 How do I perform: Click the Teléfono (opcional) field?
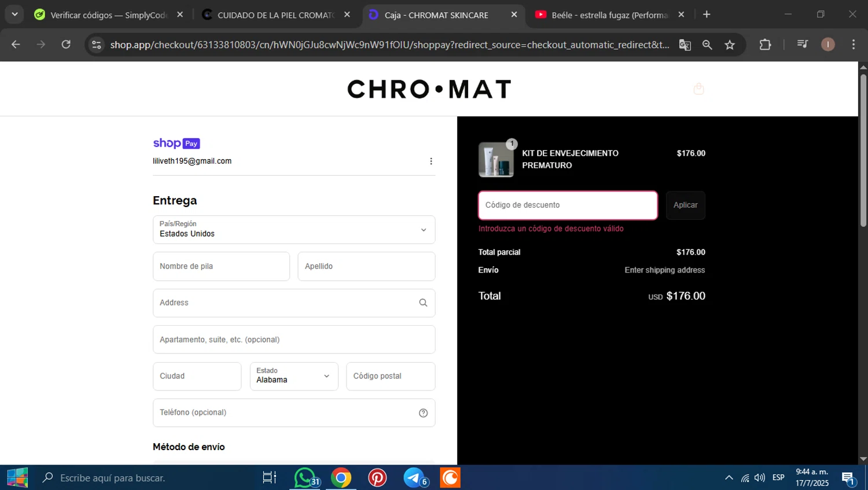(x=294, y=412)
